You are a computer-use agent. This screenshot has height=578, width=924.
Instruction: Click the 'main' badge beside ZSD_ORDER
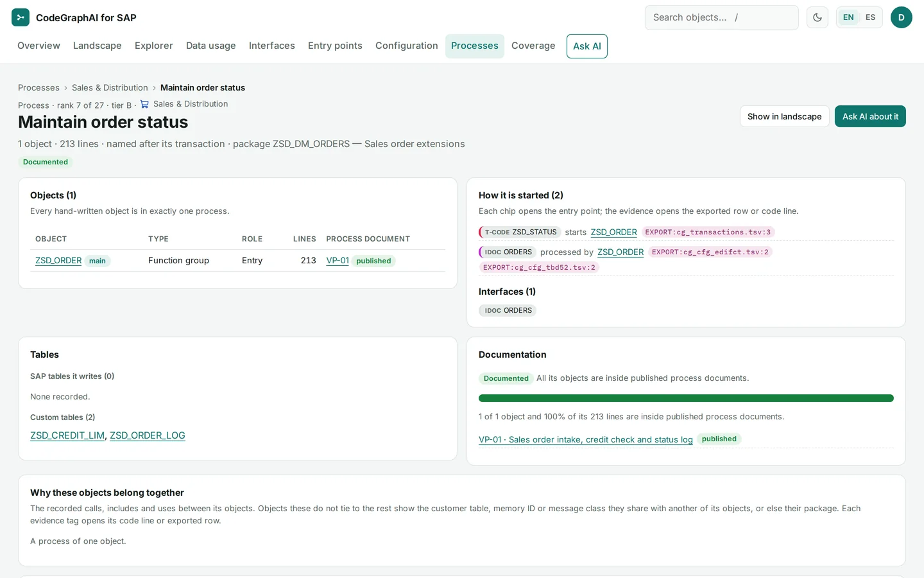98,261
